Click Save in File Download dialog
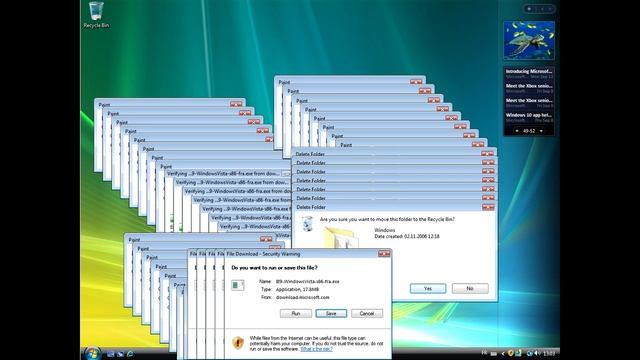640x360 pixels. [x=331, y=313]
